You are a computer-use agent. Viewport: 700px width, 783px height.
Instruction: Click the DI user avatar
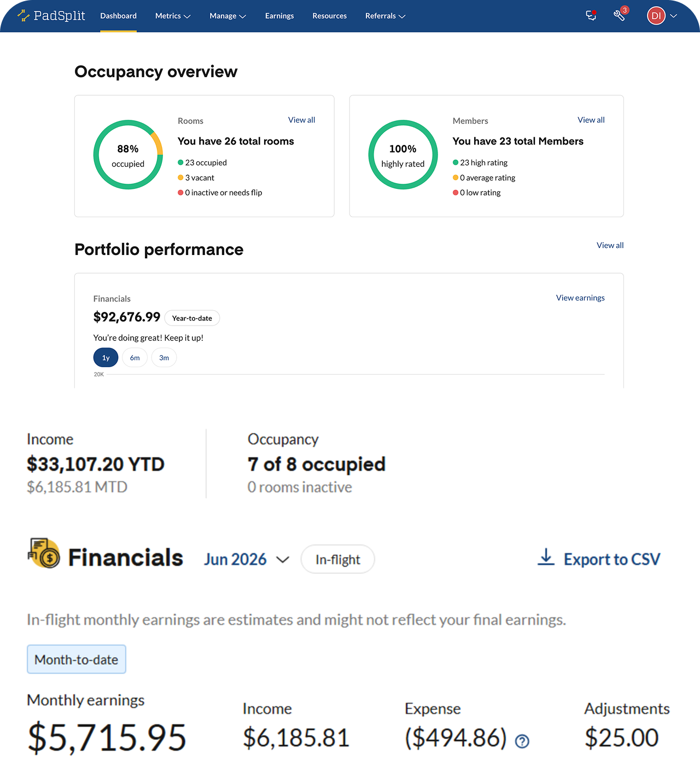tap(656, 16)
